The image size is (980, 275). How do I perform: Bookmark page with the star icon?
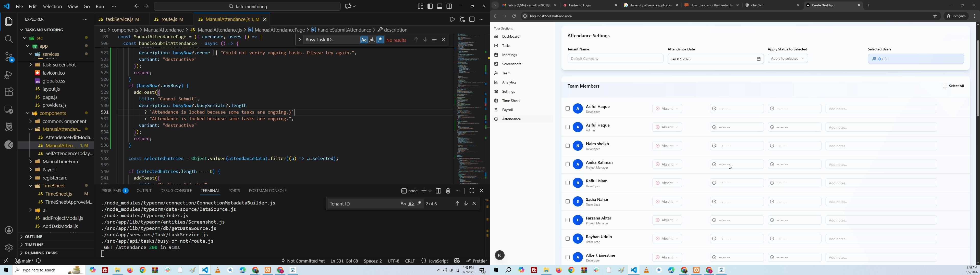coord(935,16)
